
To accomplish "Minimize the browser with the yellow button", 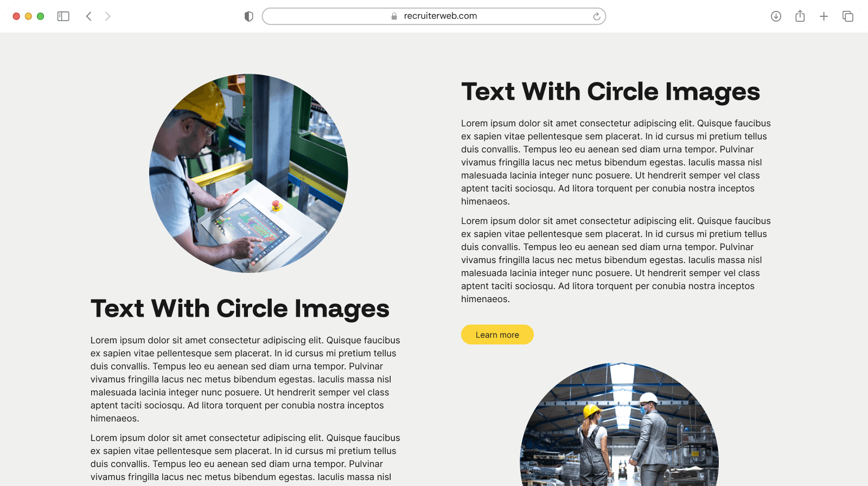I will click(x=28, y=16).
